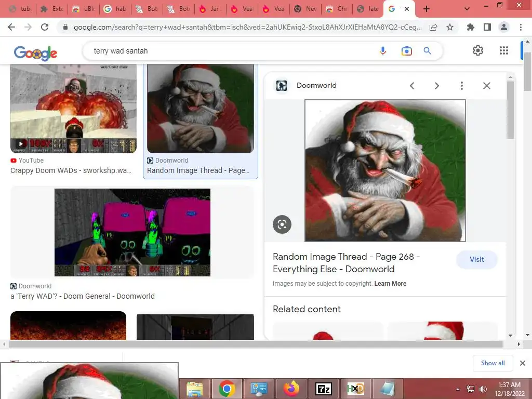Open the Extensions puzzle icon menu
The width and height of the screenshot is (532, 399).
(471, 27)
